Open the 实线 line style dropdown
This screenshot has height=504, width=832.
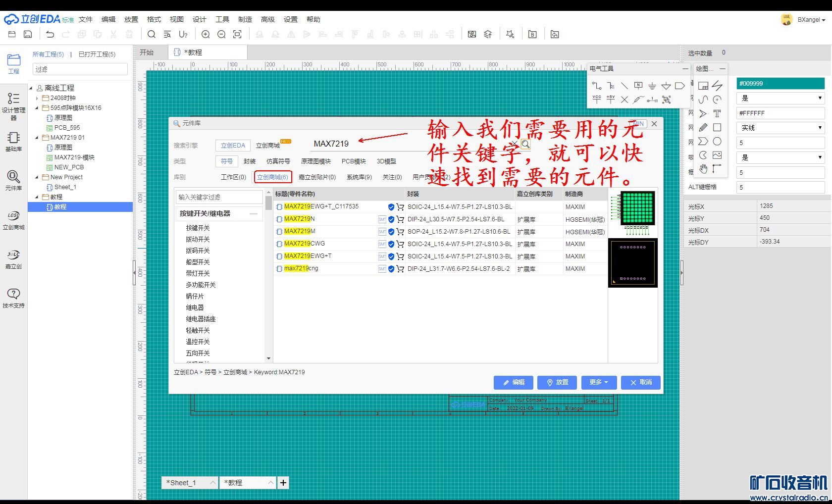pos(780,128)
